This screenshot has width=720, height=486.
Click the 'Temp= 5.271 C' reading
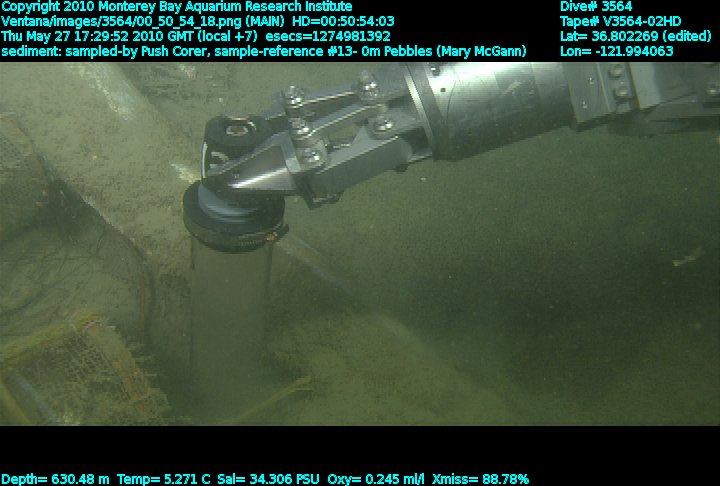click(163, 479)
